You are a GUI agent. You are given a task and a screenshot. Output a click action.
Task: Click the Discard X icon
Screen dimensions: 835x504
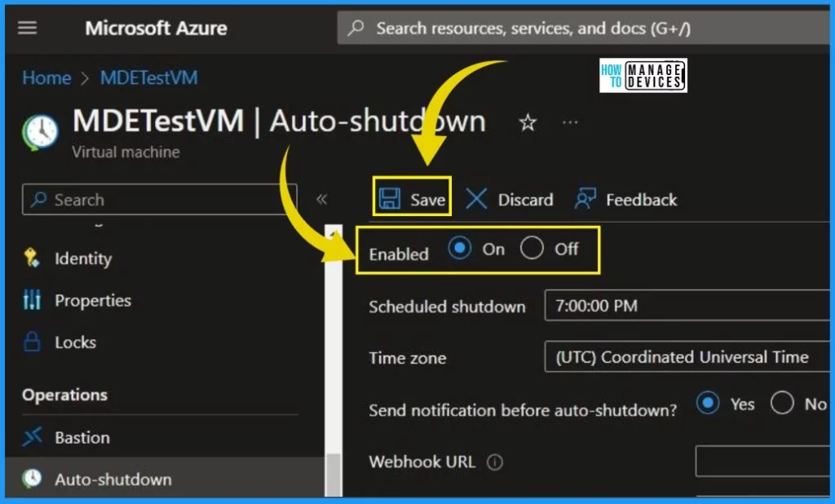click(x=477, y=200)
